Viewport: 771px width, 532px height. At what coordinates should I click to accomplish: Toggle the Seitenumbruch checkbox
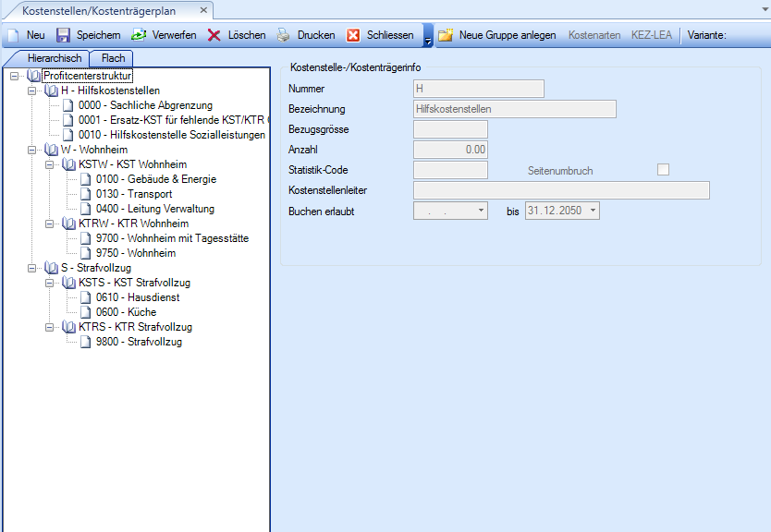click(663, 169)
